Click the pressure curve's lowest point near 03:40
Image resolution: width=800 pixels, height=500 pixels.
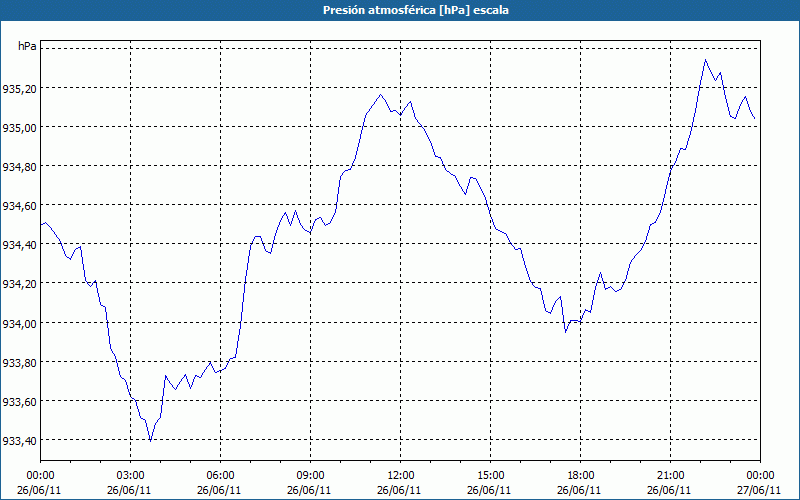(151, 441)
